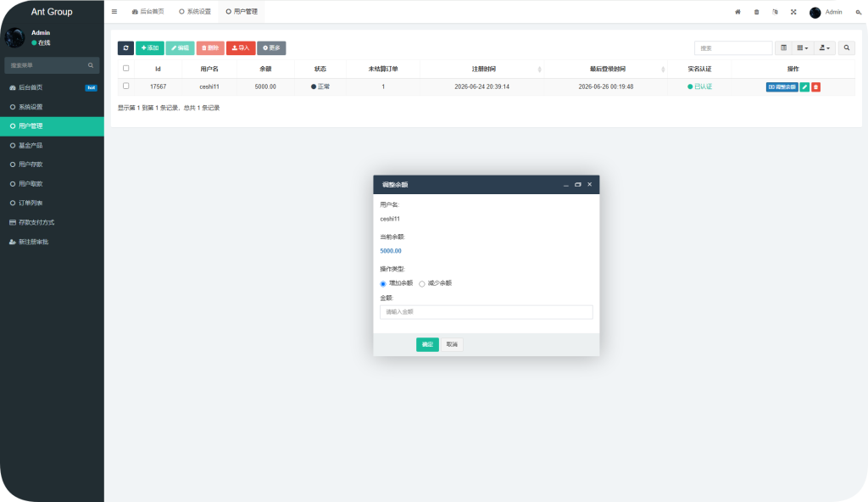Click the 5000.00 current balance value in dialog

[x=390, y=251]
